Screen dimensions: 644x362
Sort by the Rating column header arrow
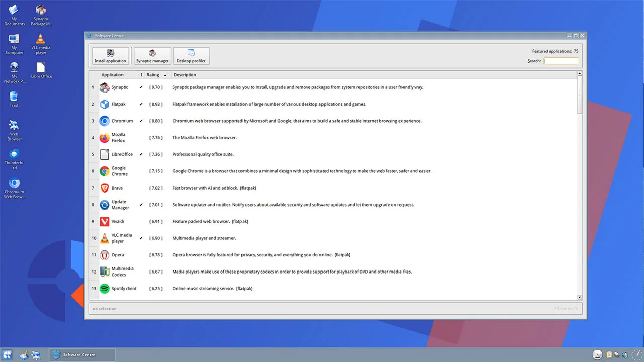point(165,75)
